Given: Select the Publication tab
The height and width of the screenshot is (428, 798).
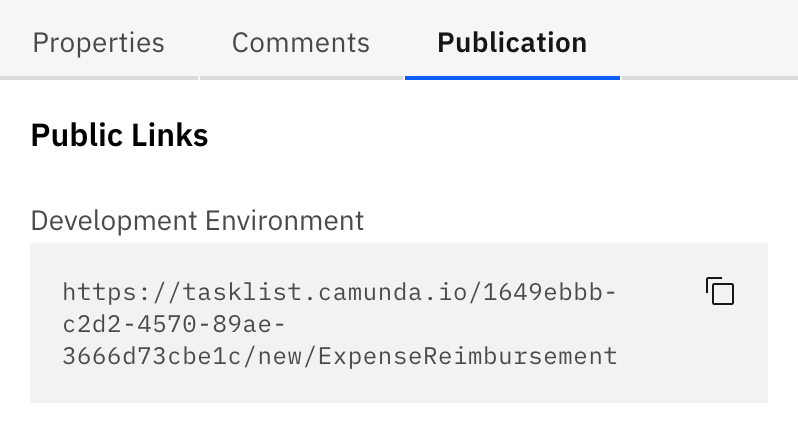Looking at the screenshot, I should pos(511,43).
